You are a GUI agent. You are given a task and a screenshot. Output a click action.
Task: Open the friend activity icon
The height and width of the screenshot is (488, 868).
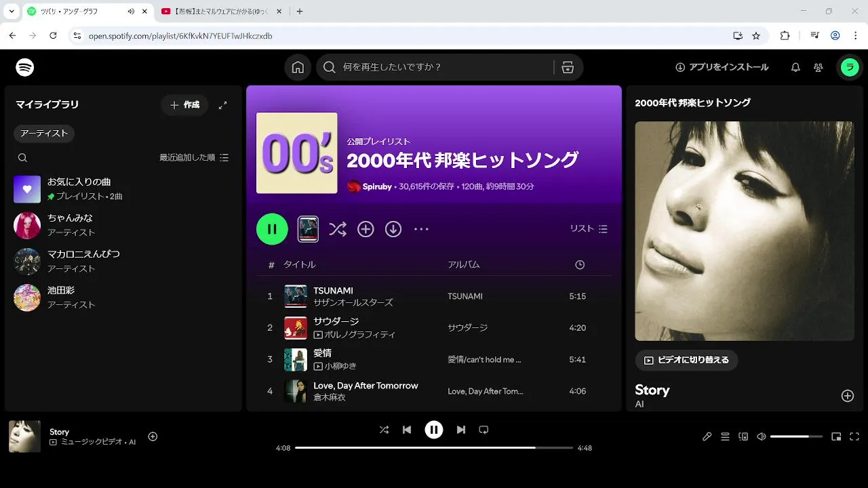coord(818,67)
